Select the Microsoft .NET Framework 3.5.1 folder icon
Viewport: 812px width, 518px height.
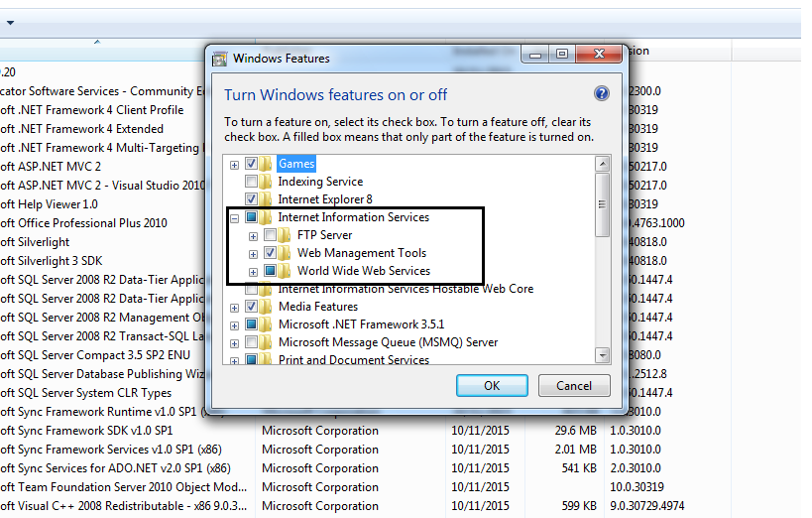click(x=266, y=324)
